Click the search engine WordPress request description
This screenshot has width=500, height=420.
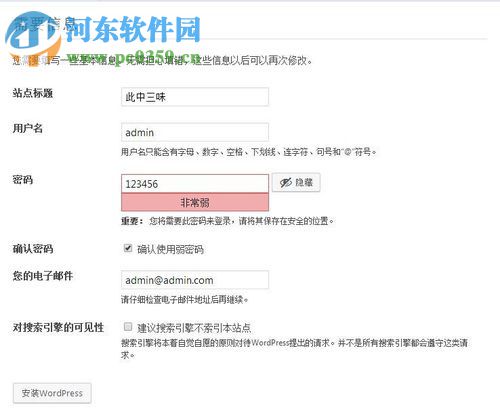(x=294, y=349)
